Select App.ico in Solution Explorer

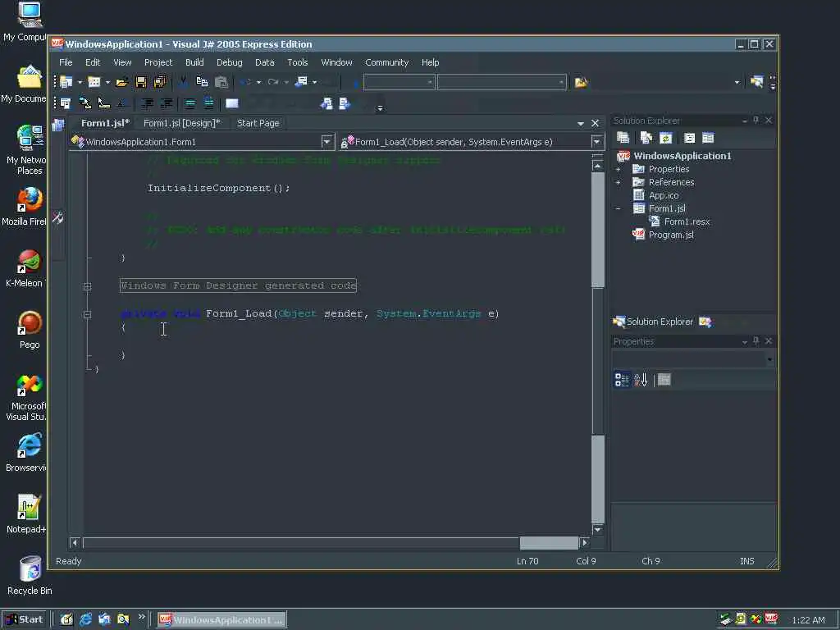pyautogui.click(x=664, y=195)
